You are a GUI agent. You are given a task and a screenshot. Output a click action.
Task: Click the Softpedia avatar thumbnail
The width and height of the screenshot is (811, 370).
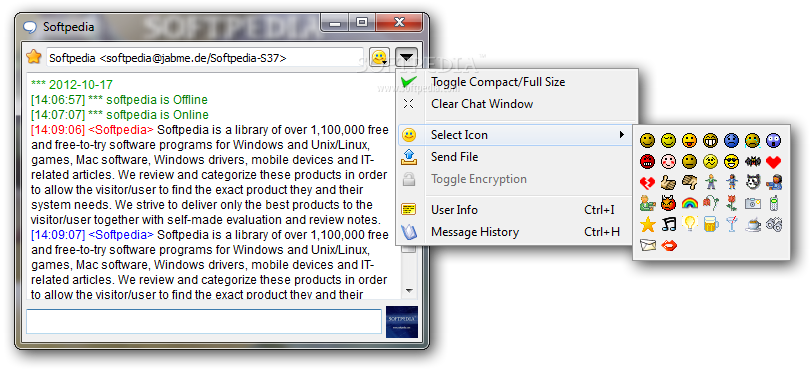tap(401, 322)
